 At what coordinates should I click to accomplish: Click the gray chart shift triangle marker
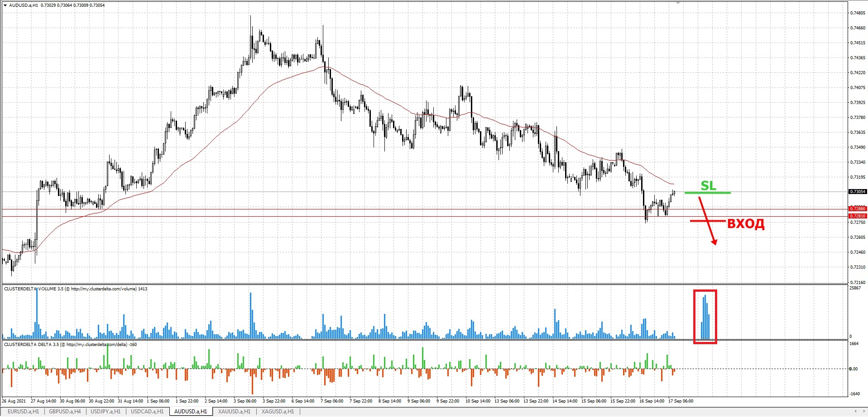(x=678, y=2)
